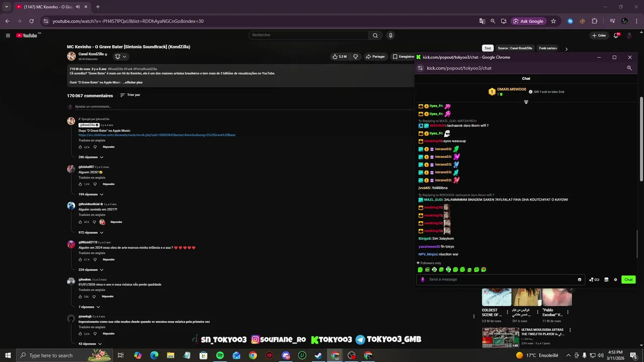Open the Trier par sort menu

tap(130, 95)
